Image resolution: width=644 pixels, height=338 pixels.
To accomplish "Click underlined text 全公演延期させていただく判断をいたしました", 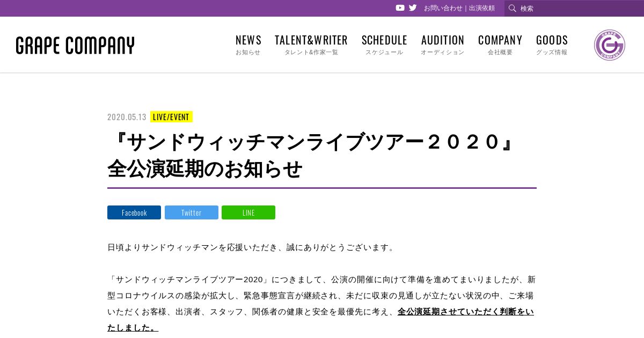I will coord(466,312).
